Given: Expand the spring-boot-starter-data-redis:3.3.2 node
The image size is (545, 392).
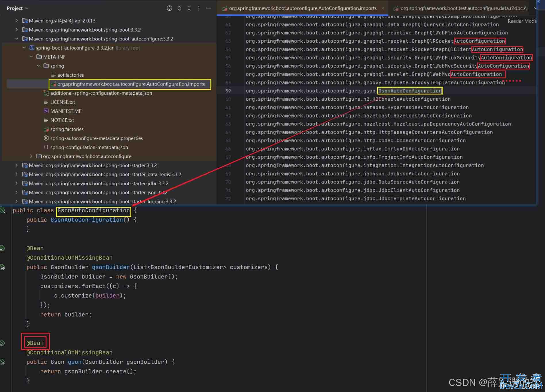Looking at the screenshot, I should tap(17, 174).
